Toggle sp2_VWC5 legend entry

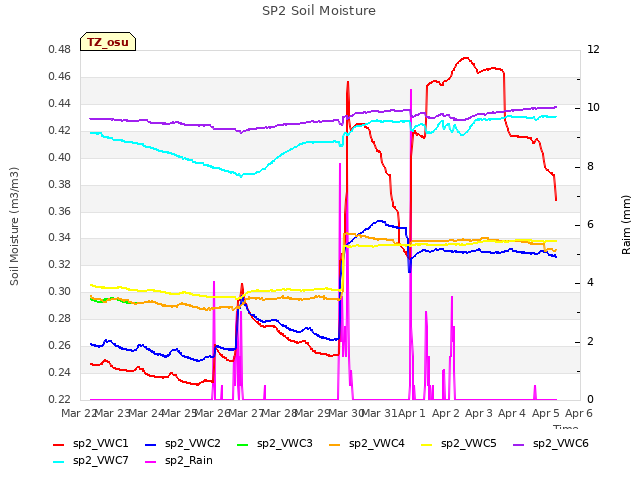coord(459,444)
